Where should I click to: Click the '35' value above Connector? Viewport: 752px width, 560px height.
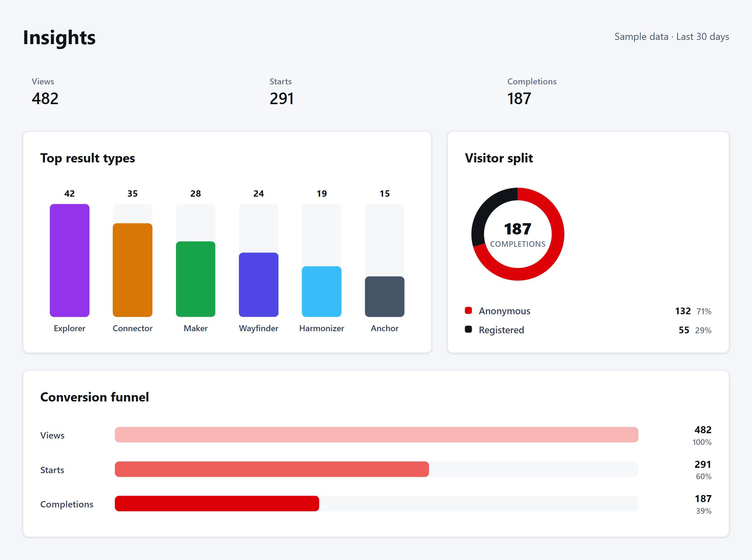pos(133,193)
